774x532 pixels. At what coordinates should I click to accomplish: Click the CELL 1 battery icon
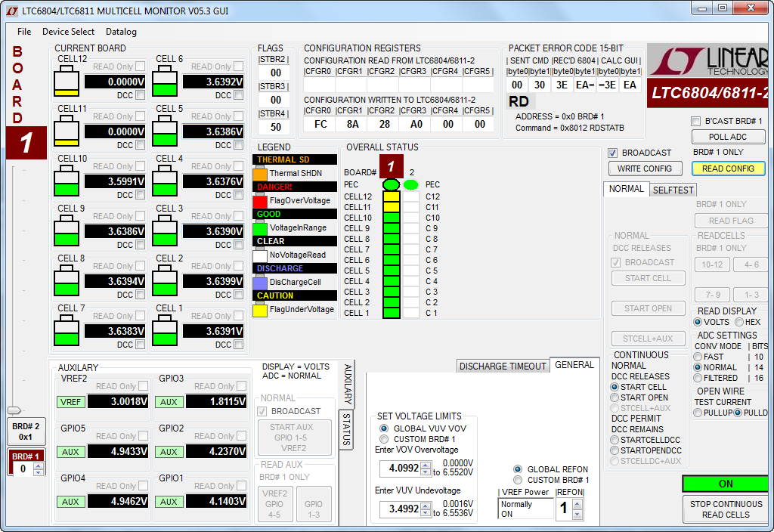(x=164, y=330)
